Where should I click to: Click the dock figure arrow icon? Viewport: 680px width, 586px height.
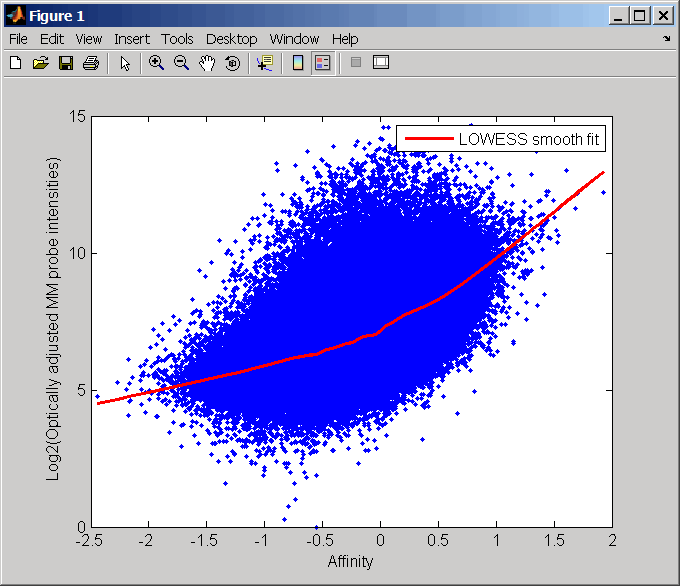coord(667,39)
